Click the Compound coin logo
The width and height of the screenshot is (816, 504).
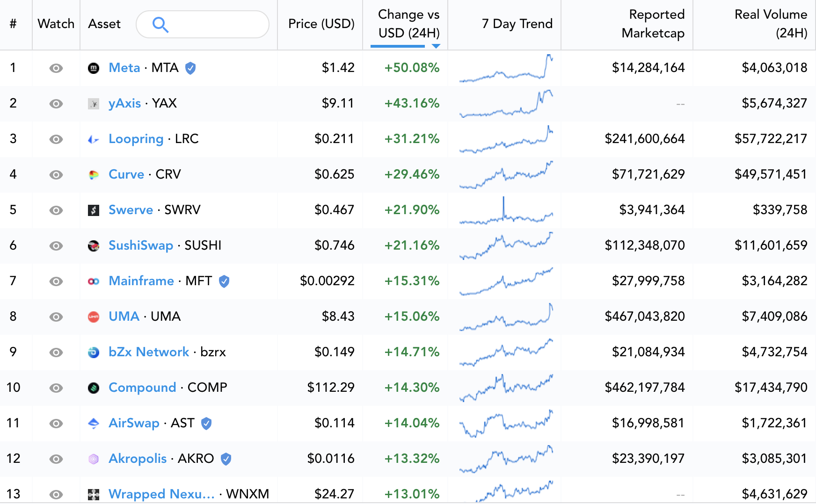pyautogui.click(x=94, y=388)
